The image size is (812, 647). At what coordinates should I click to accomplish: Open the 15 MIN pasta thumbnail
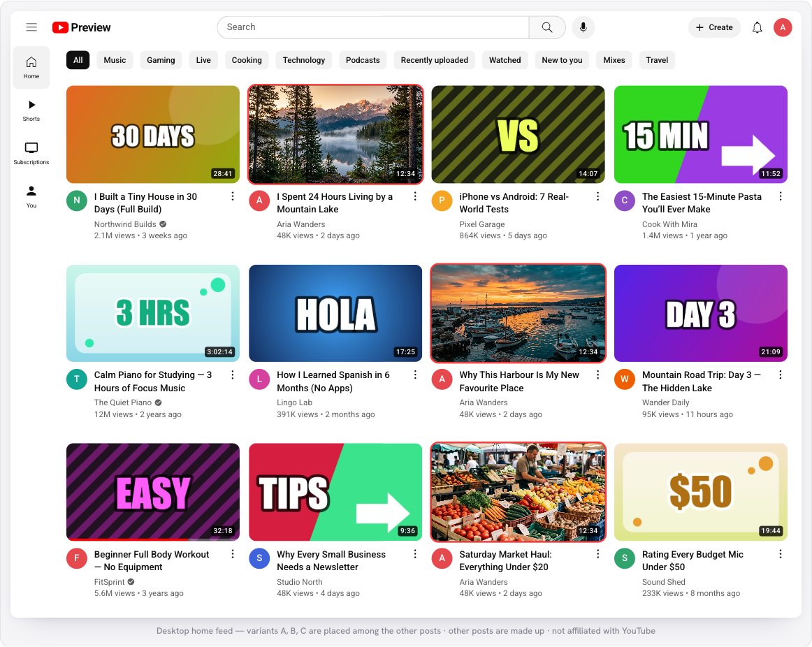click(x=701, y=135)
